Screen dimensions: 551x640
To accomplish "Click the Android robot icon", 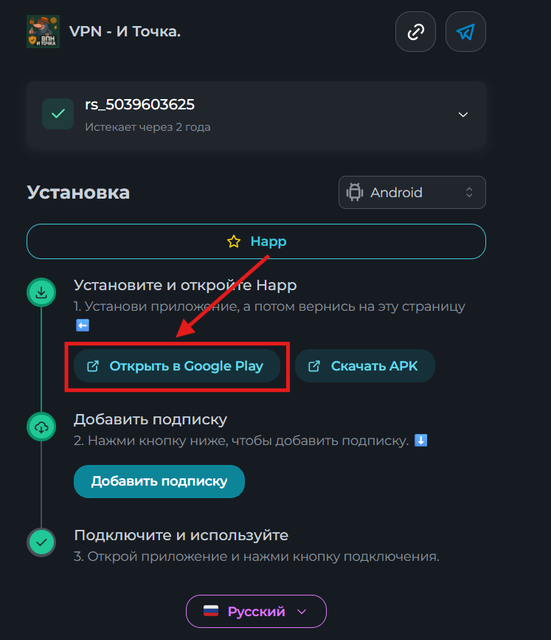I will point(355,192).
